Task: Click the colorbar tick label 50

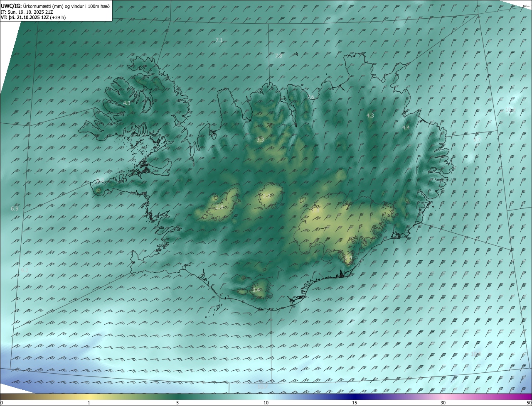Action: (x=529, y=403)
